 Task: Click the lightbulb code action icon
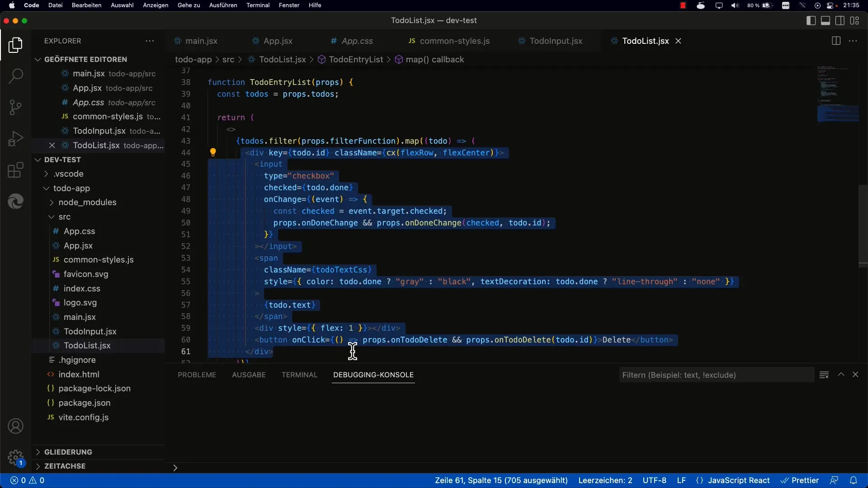pyautogui.click(x=213, y=153)
